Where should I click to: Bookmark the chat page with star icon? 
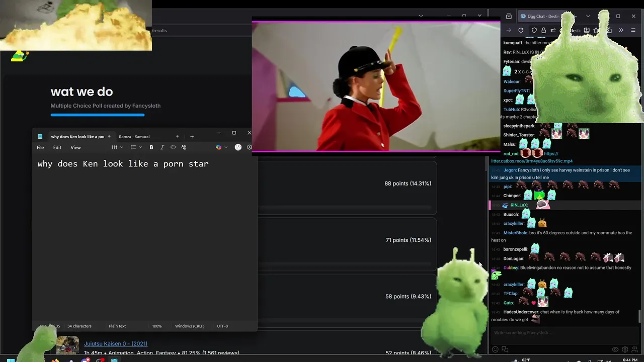[597, 30]
